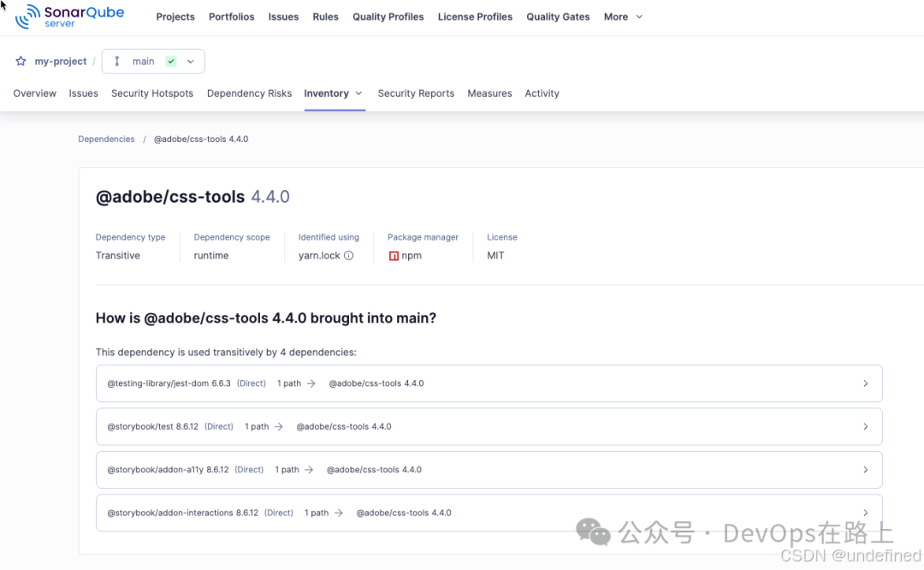This screenshot has width=924, height=570.
Task: Click the SonarQube server logo
Action: click(x=69, y=16)
